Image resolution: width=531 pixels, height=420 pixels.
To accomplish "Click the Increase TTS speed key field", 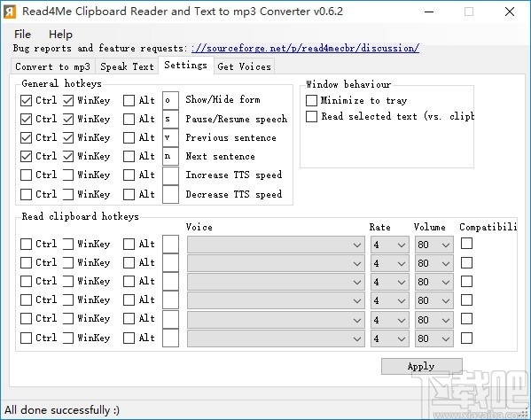I will (170, 175).
